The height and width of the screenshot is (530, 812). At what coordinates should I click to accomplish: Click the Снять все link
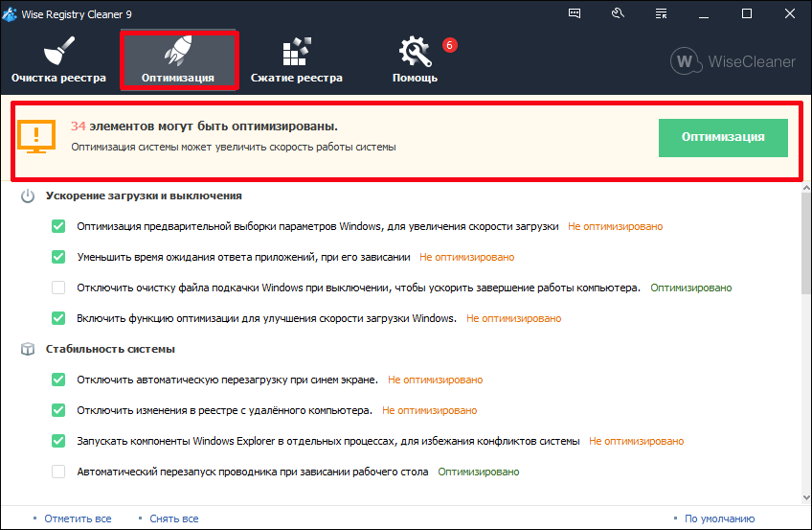[173, 518]
